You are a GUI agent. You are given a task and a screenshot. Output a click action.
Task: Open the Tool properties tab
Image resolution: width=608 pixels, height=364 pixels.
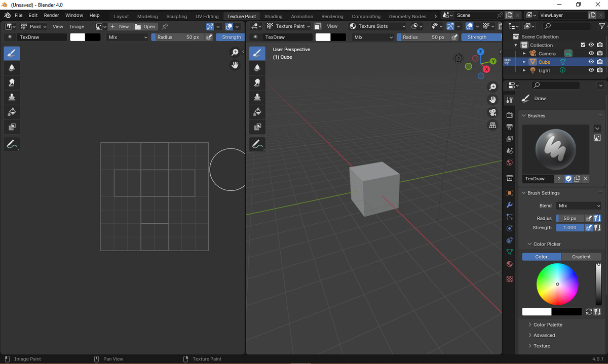click(x=510, y=100)
